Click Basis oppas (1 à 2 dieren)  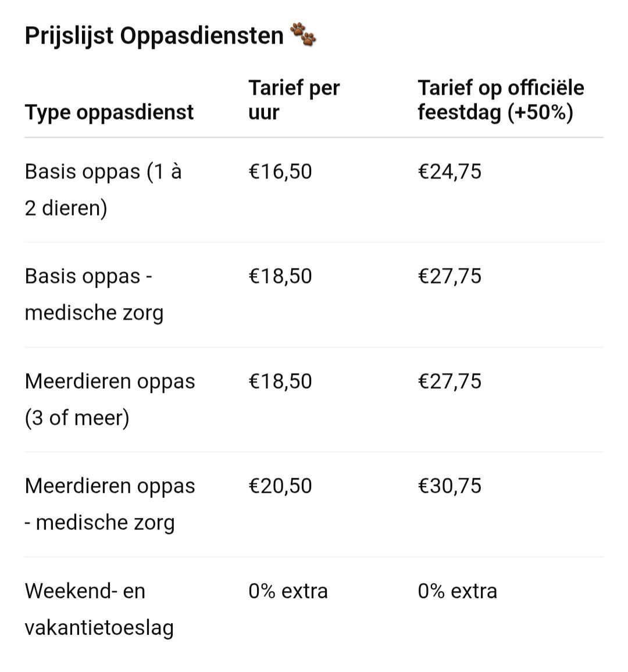tap(104, 190)
